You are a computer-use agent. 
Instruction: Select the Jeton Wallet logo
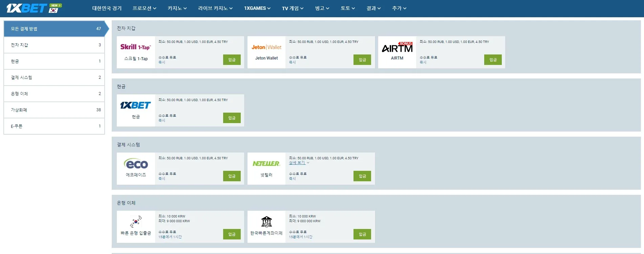tap(266, 47)
